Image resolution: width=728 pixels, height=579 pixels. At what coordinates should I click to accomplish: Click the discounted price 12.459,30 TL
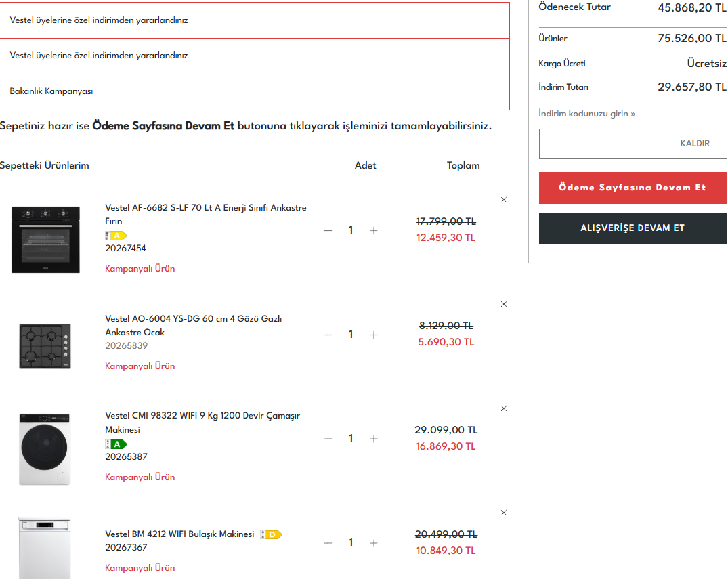(x=446, y=238)
